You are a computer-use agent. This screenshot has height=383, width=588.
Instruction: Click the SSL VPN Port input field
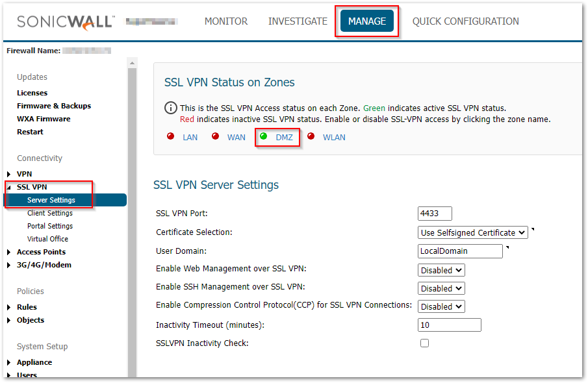click(434, 214)
